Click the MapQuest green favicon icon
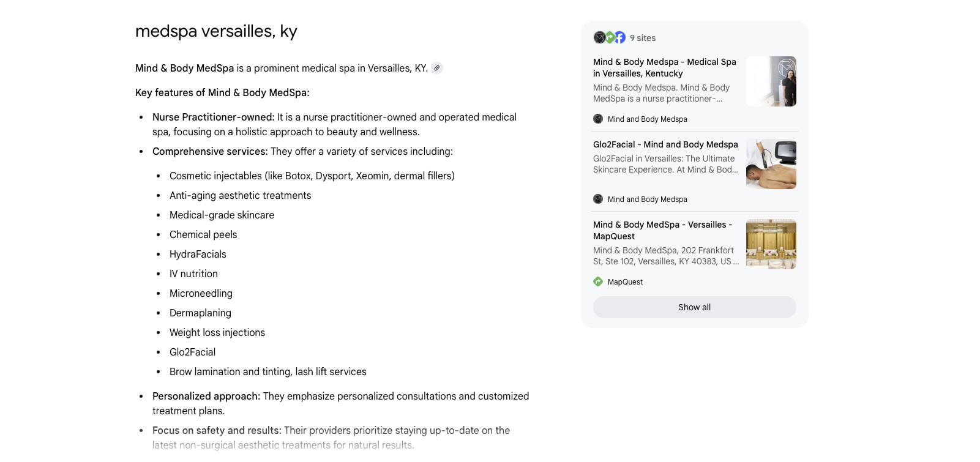Viewport: 980px width, 462px height. pos(598,281)
